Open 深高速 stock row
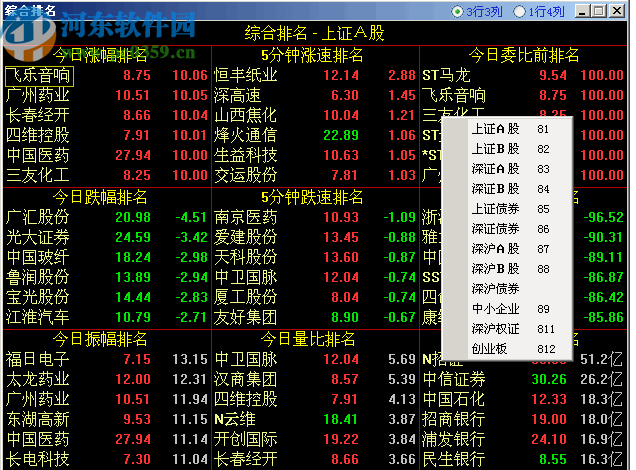This screenshot has width=636, height=470. point(315,96)
